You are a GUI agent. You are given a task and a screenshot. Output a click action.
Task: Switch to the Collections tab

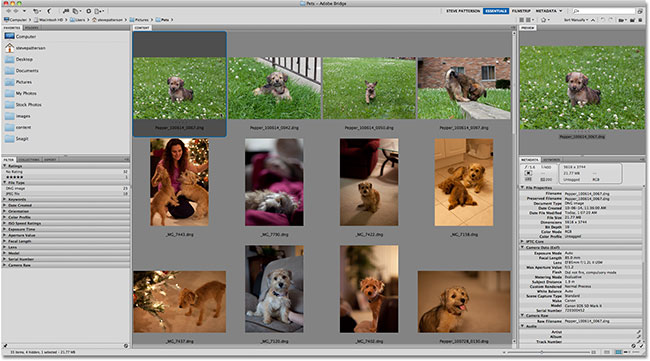(x=29, y=160)
